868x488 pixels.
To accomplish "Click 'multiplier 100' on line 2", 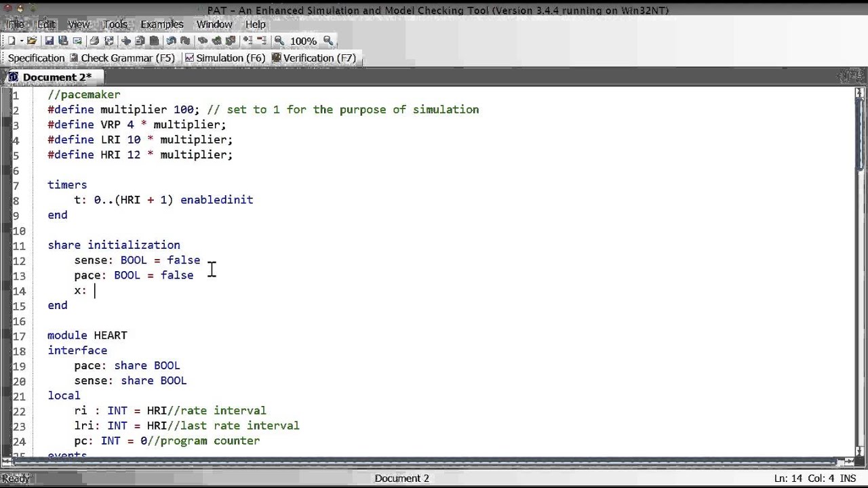I will 147,110.
